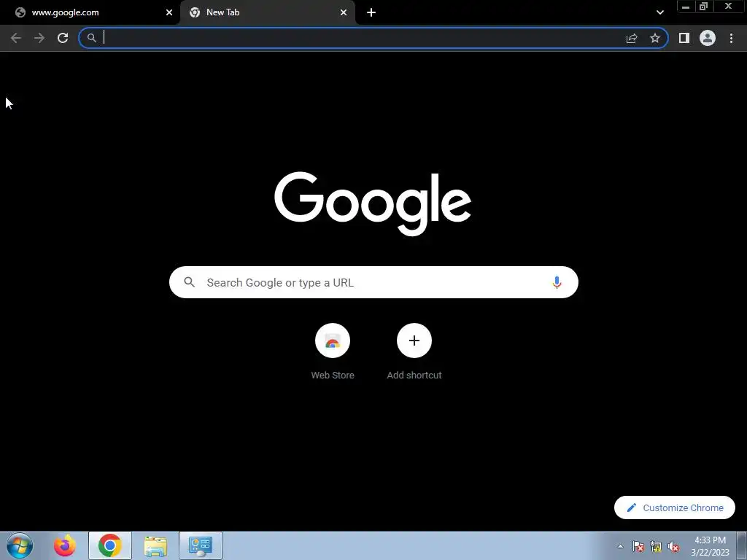This screenshot has height=560, width=747.
Task: Click the Add shortcut plus button
Action: tap(414, 341)
